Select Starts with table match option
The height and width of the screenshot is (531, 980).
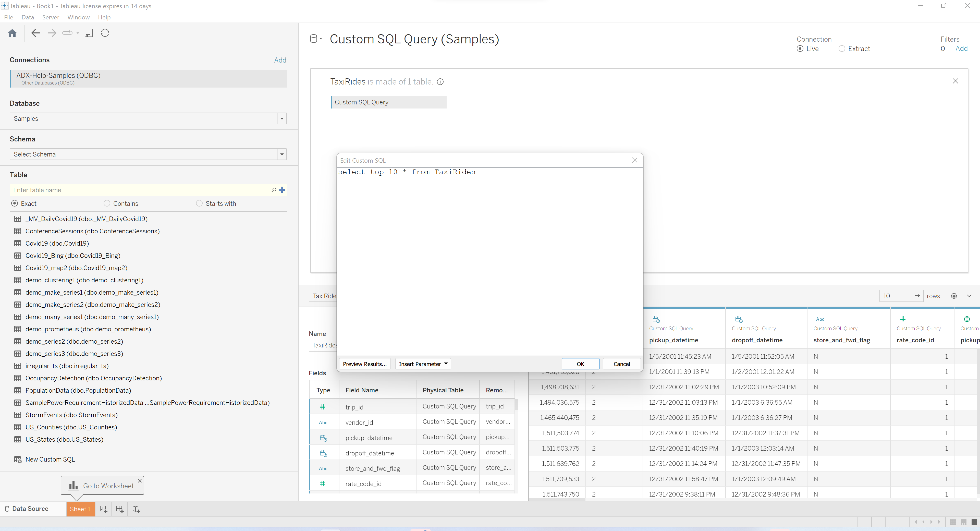pos(199,203)
